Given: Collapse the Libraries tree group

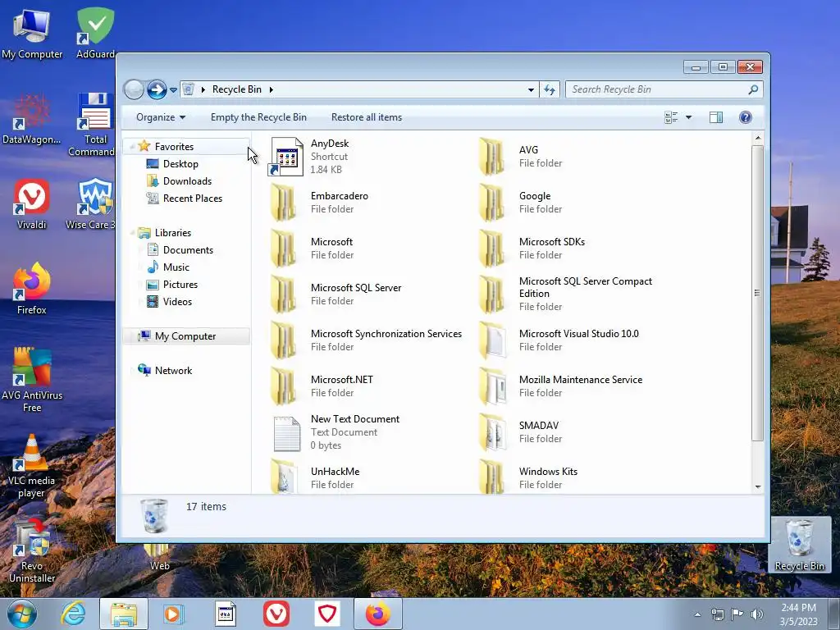Looking at the screenshot, I should click(132, 232).
